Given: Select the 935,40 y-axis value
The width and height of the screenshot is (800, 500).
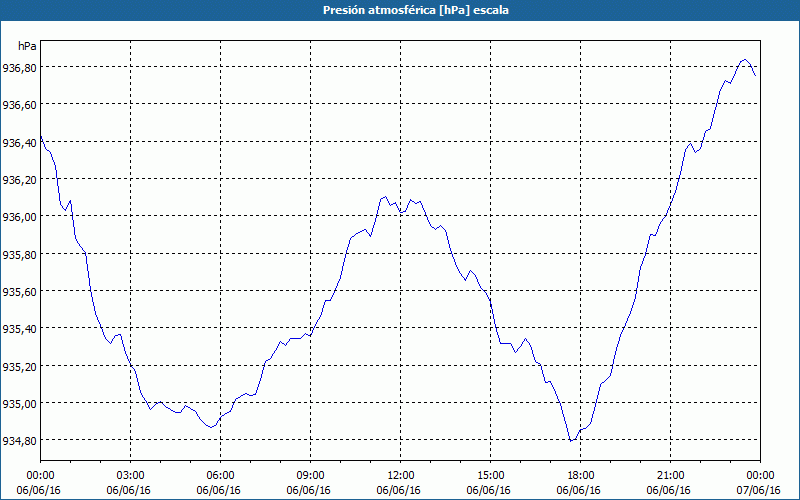Looking at the screenshot, I should (19, 329).
